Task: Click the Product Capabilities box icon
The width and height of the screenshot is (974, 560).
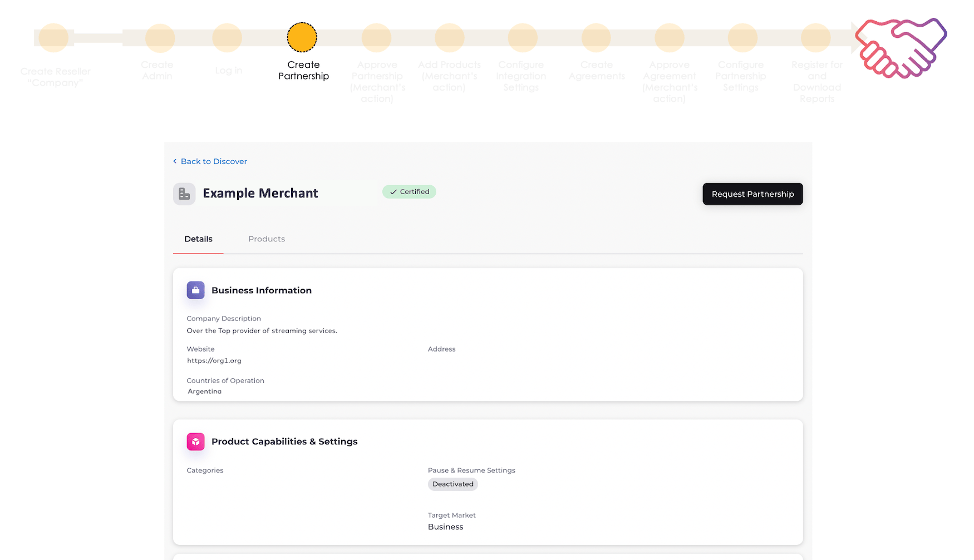Action: click(x=195, y=442)
